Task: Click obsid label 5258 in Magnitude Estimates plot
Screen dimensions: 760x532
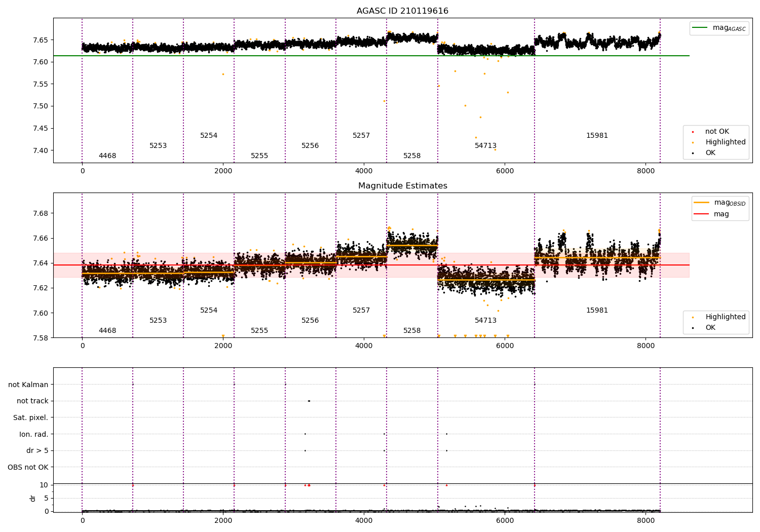Action: (x=412, y=330)
